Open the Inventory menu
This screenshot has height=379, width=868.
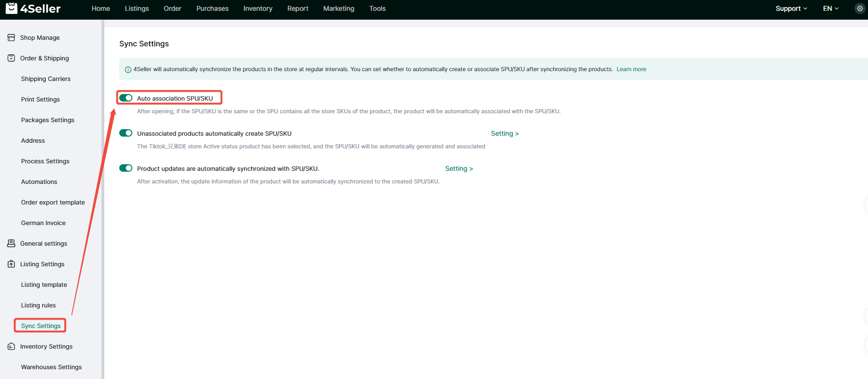tap(258, 8)
